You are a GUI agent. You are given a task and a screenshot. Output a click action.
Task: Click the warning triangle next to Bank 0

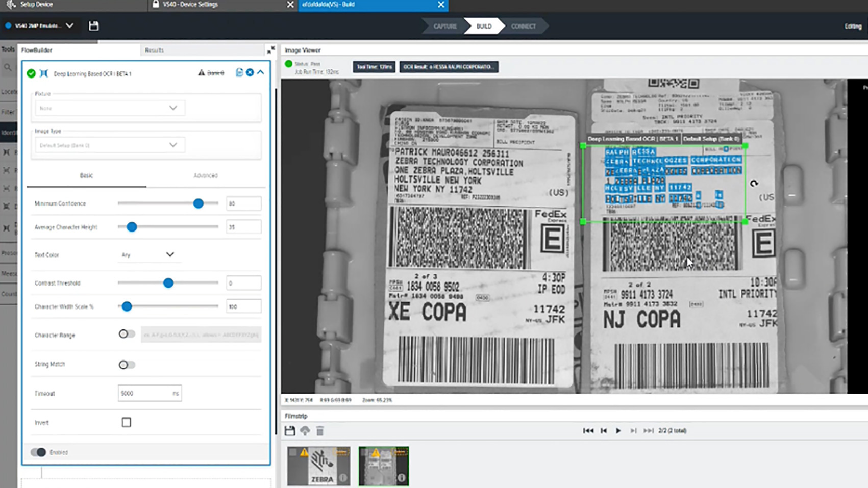tap(201, 73)
